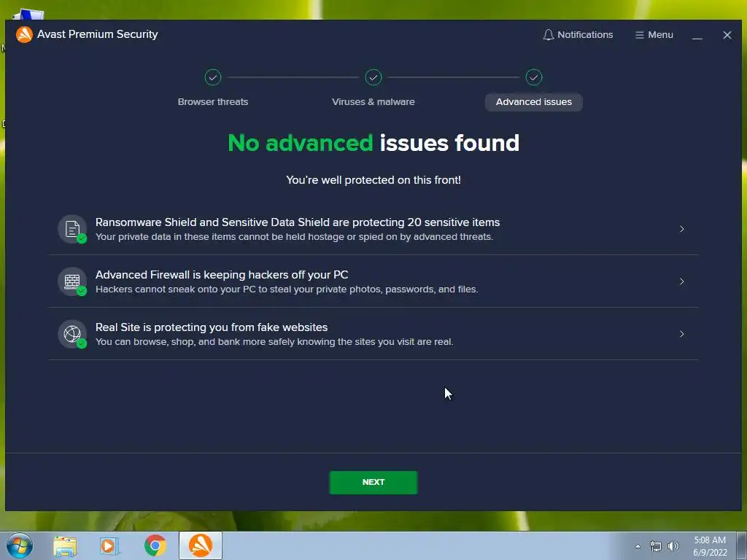The image size is (747, 560).
Task: Click the green NEXT button
Action: (373, 483)
